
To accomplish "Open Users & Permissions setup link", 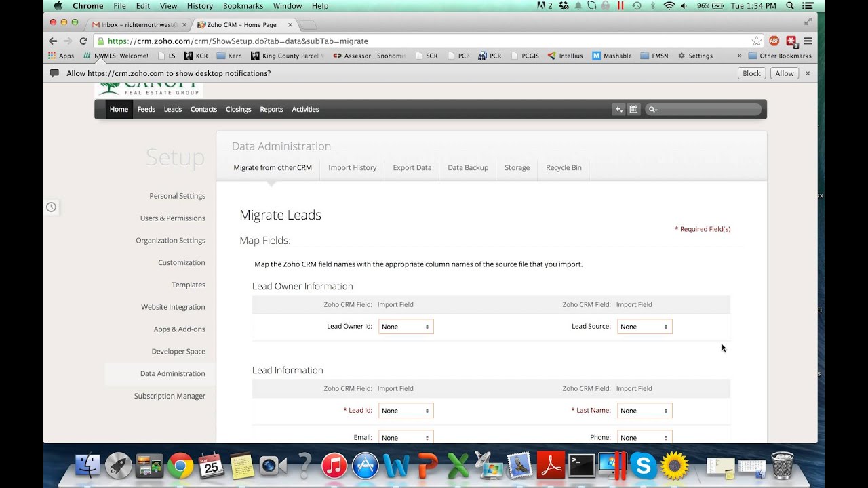I will [x=173, y=218].
